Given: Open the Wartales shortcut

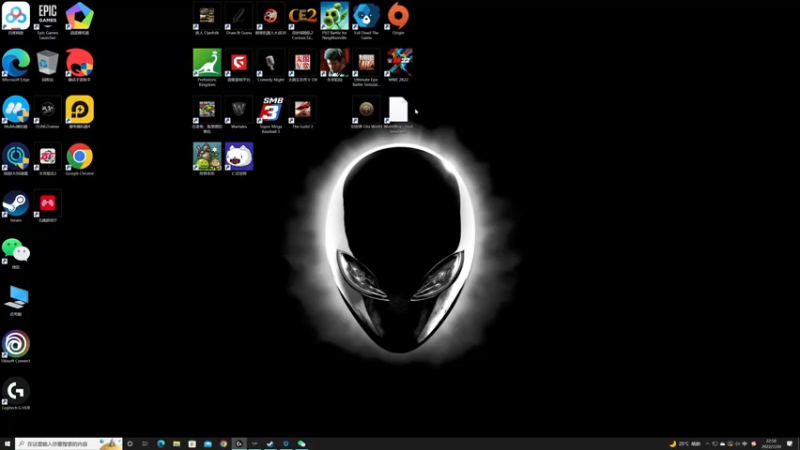Looking at the screenshot, I should 239,112.
